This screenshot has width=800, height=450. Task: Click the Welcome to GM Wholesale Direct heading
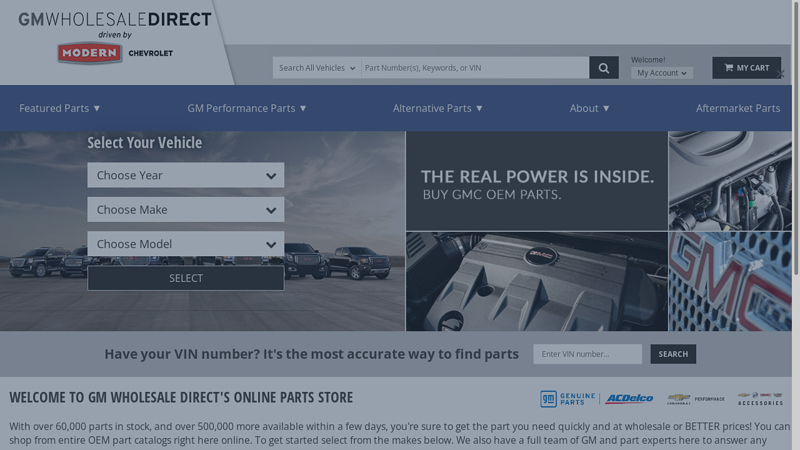point(181,397)
